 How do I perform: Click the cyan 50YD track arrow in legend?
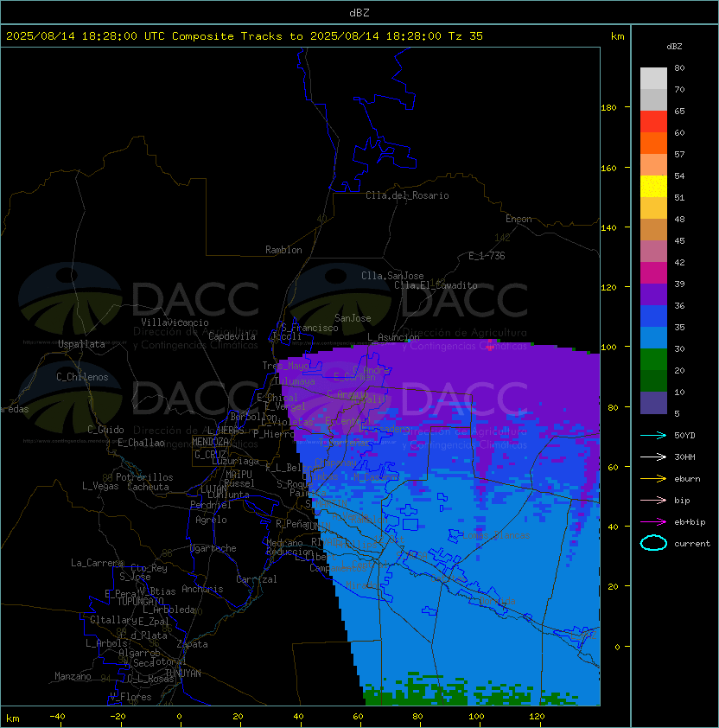[x=653, y=435]
